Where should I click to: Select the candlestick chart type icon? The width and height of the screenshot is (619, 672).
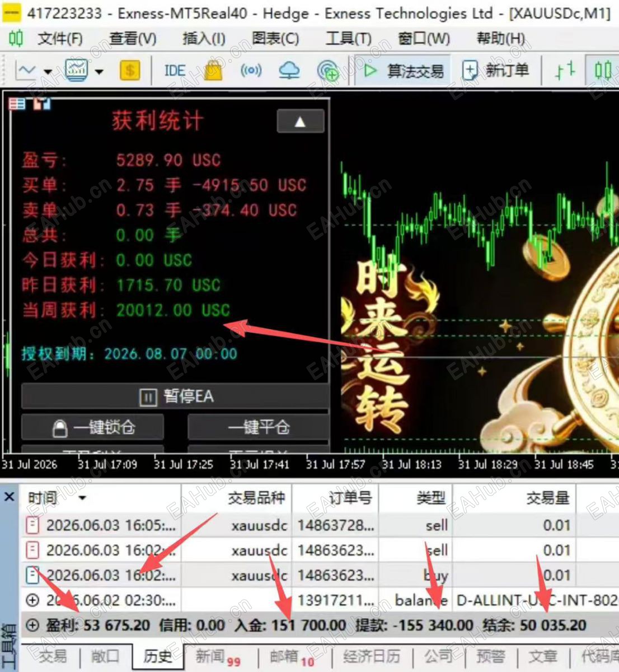(602, 71)
